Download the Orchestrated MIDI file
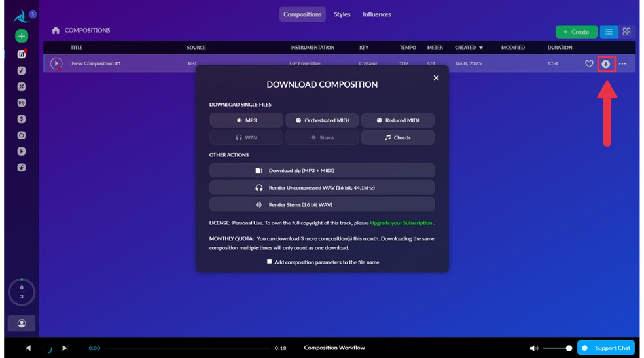Image resolution: width=644 pixels, height=358 pixels. pos(322,120)
